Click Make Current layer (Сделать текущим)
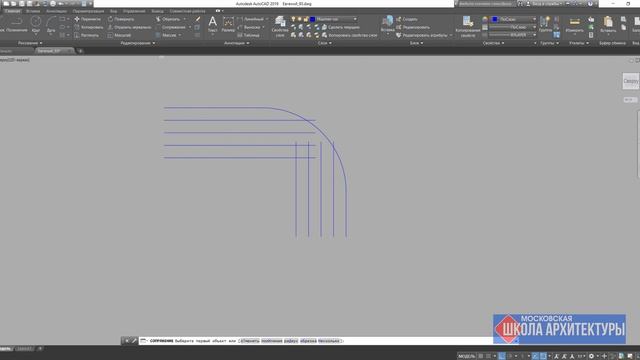This screenshot has width=640, height=360. point(341,27)
